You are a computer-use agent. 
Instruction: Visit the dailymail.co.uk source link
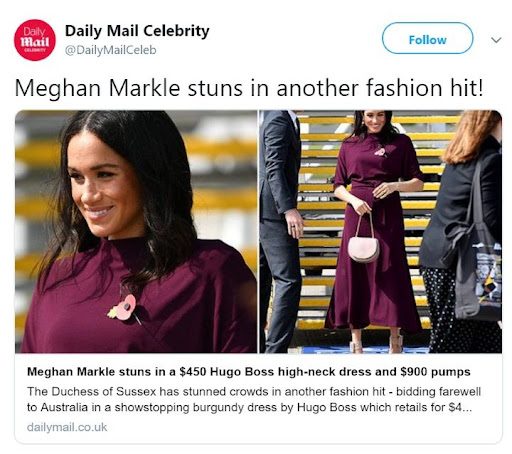coord(67,427)
